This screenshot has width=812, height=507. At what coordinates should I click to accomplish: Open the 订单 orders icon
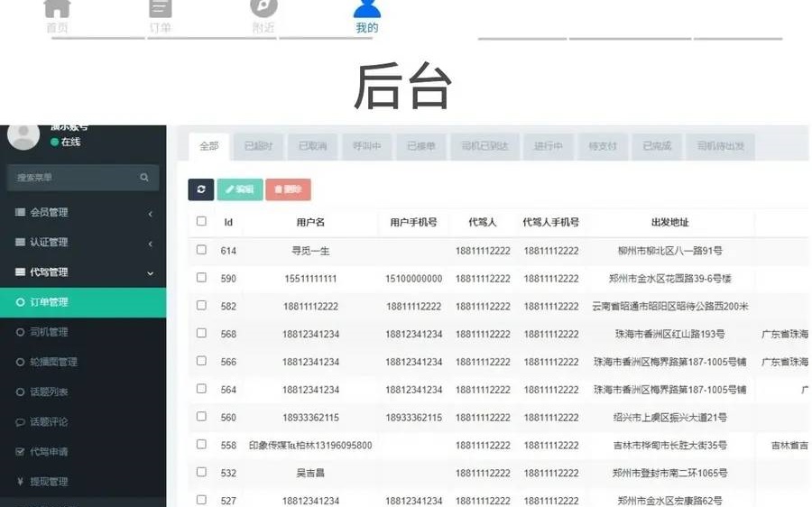coord(161,9)
